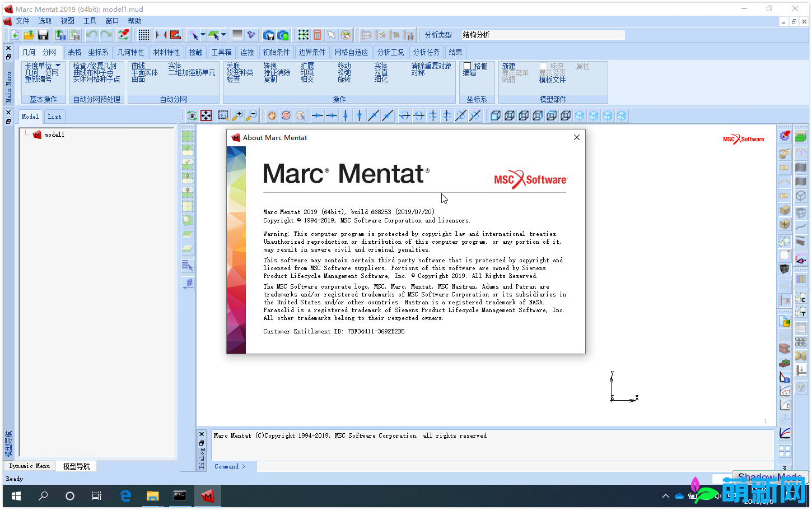Screen dimensions: 812x510
Task: Click the calculator icon in toolbar
Action: pyautogui.click(x=318, y=35)
